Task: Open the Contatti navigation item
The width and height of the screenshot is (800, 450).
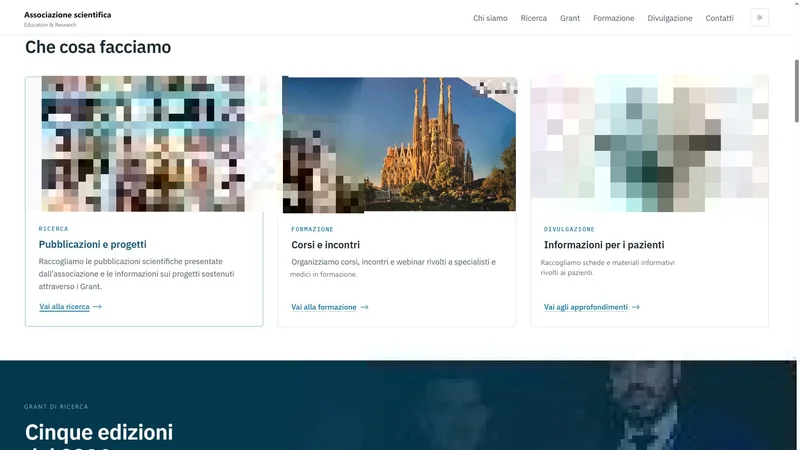Action: click(719, 18)
